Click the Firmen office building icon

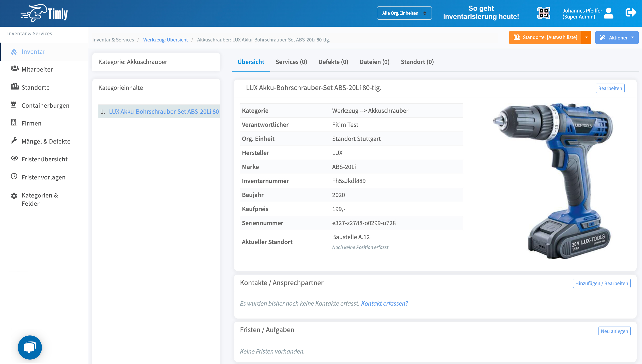pos(14,123)
